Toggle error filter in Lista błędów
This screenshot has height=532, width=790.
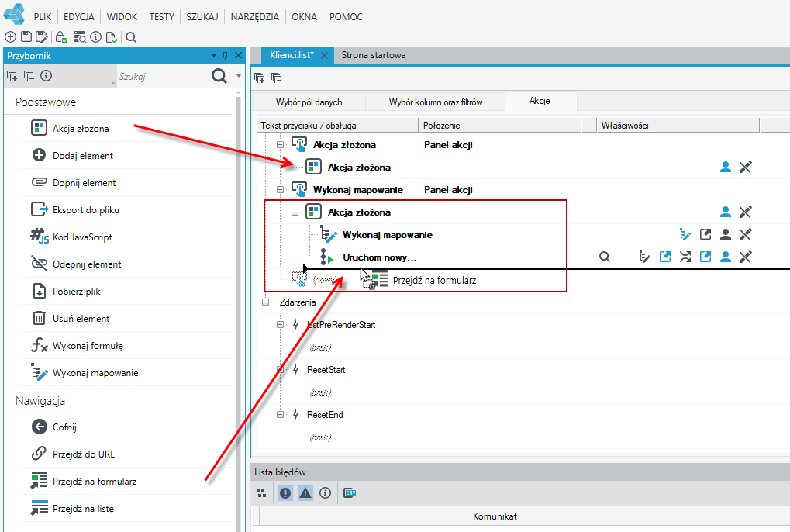click(x=285, y=493)
